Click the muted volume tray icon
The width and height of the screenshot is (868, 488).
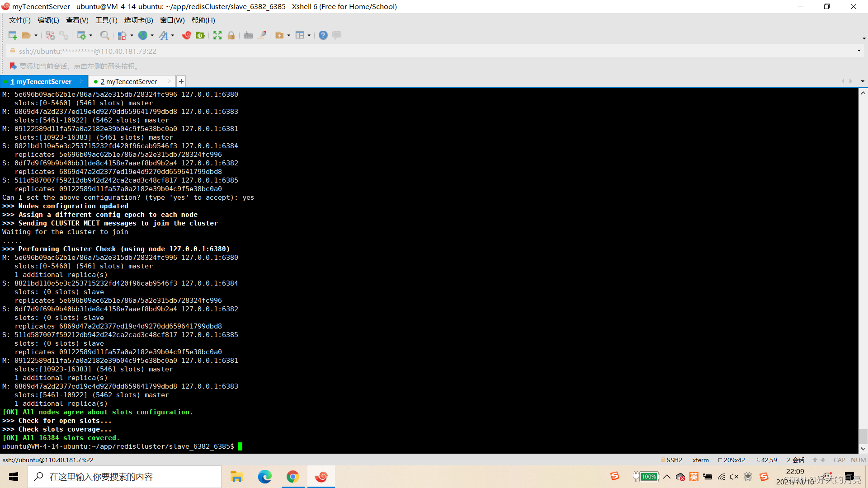click(734, 477)
